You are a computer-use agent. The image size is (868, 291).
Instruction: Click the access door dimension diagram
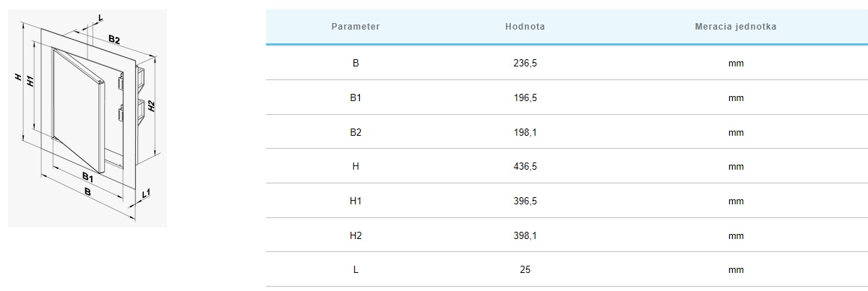[x=87, y=118]
